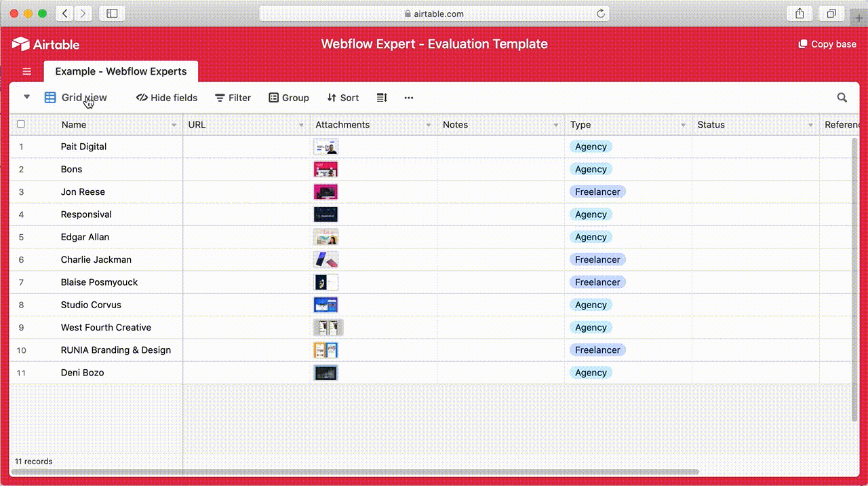The width and height of the screenshot is (868, 486).
Task: Tick the select-all records checkbox
Action: [21, 124]
